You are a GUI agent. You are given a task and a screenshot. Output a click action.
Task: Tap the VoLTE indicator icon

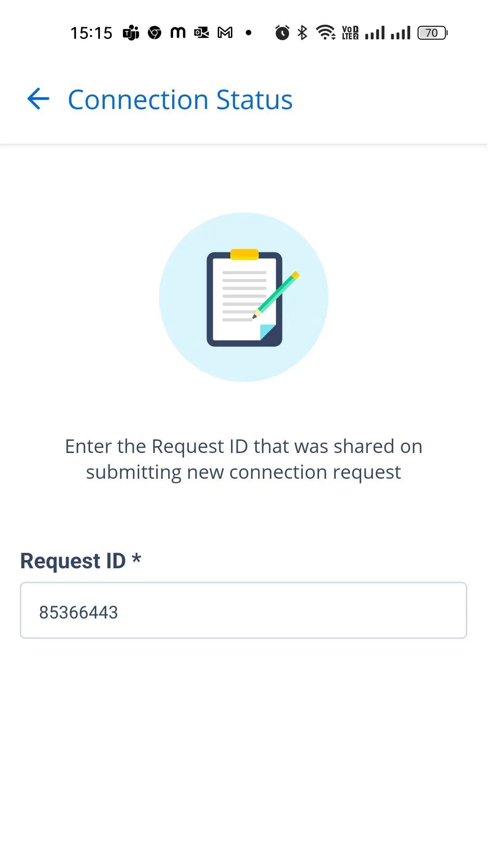(350, 33)
